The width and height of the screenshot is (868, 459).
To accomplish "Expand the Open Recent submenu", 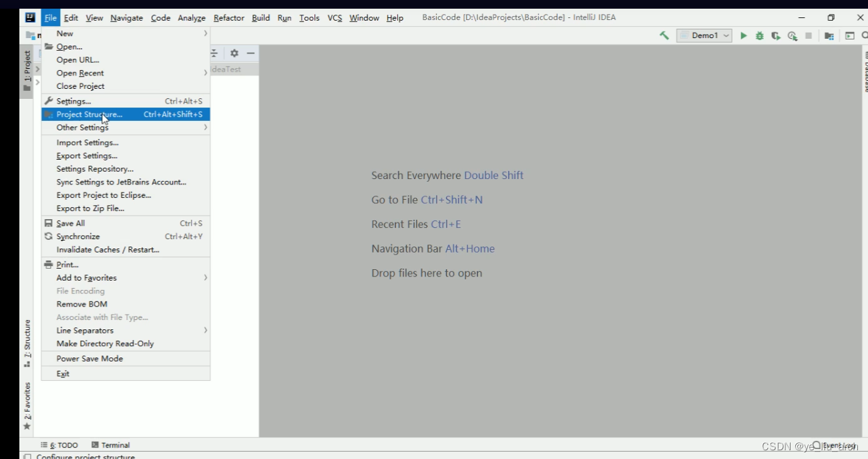I will click(x=126, y=73).
